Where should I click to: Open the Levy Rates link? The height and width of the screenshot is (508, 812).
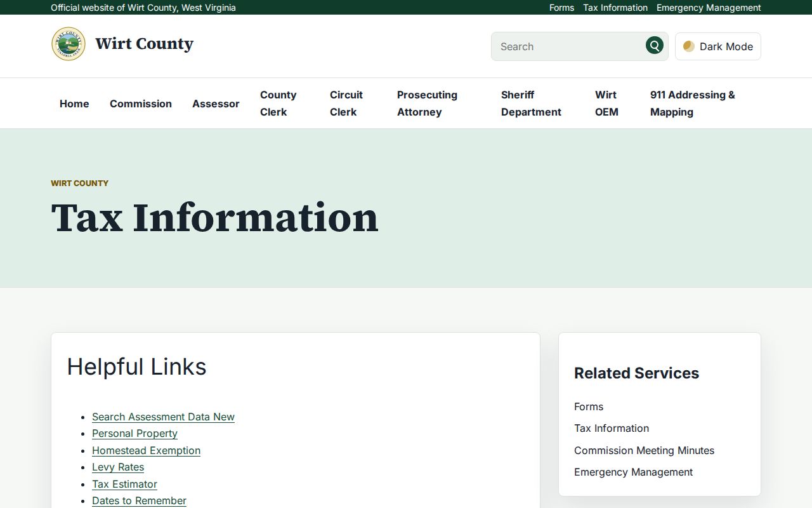118,467
